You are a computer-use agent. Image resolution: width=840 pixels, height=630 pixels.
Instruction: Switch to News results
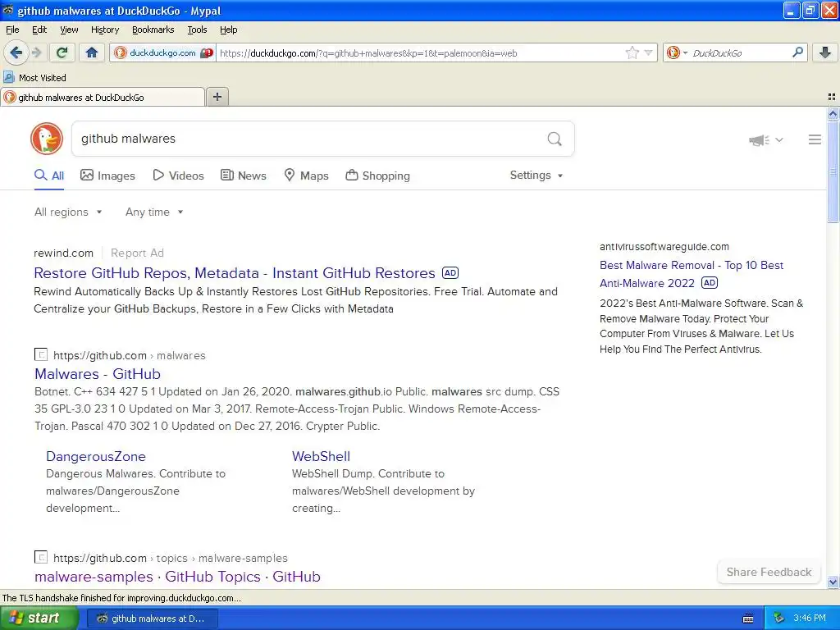click(244, 176)
